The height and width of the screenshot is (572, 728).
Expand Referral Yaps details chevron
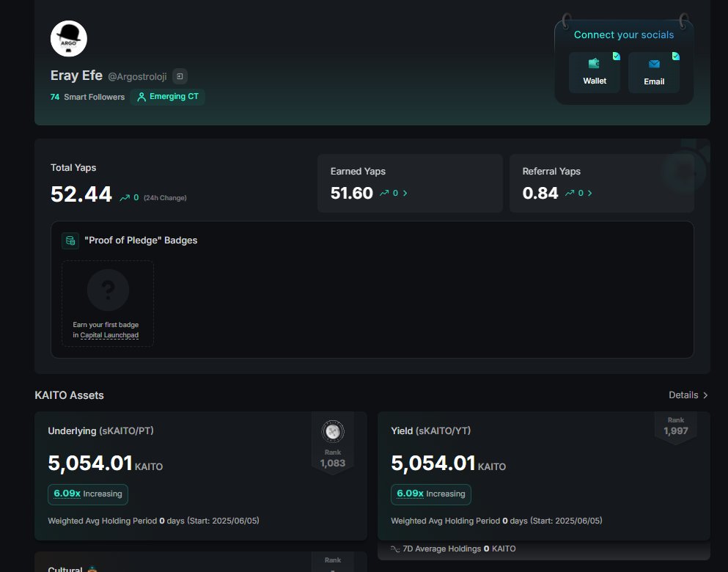click(x=589, y=193)
